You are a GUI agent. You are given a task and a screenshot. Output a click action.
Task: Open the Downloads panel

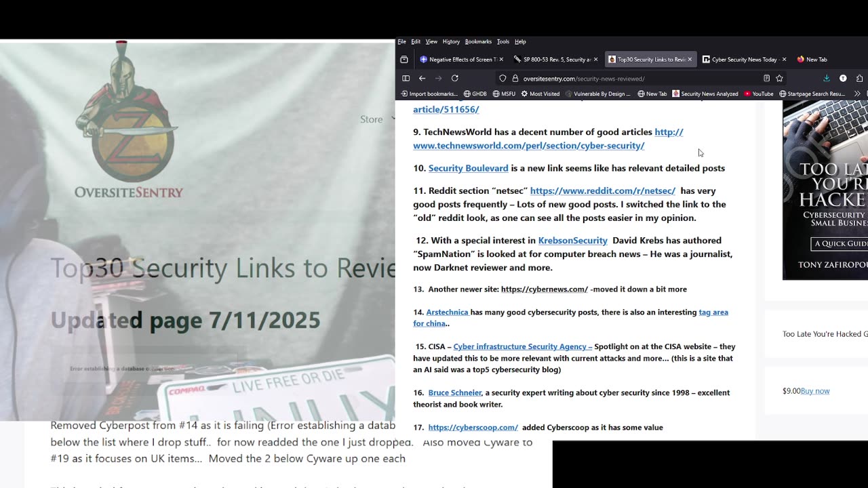827,79
